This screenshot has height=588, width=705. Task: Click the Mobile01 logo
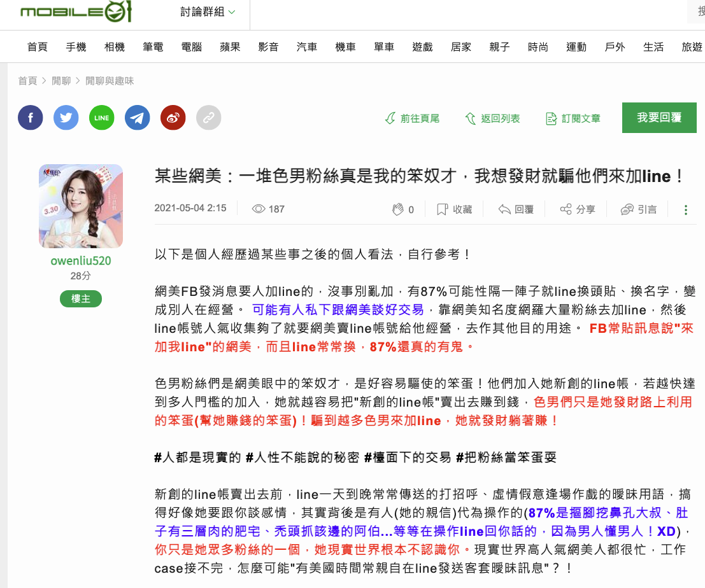(76, 11)
